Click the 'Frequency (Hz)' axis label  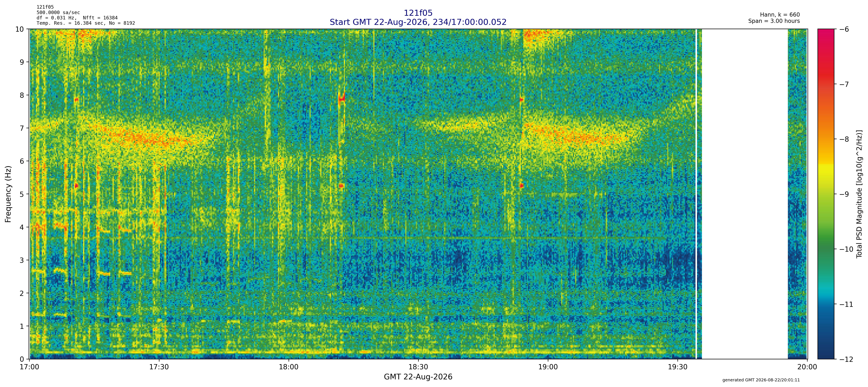pyautogui.click(x=8, y=194)
